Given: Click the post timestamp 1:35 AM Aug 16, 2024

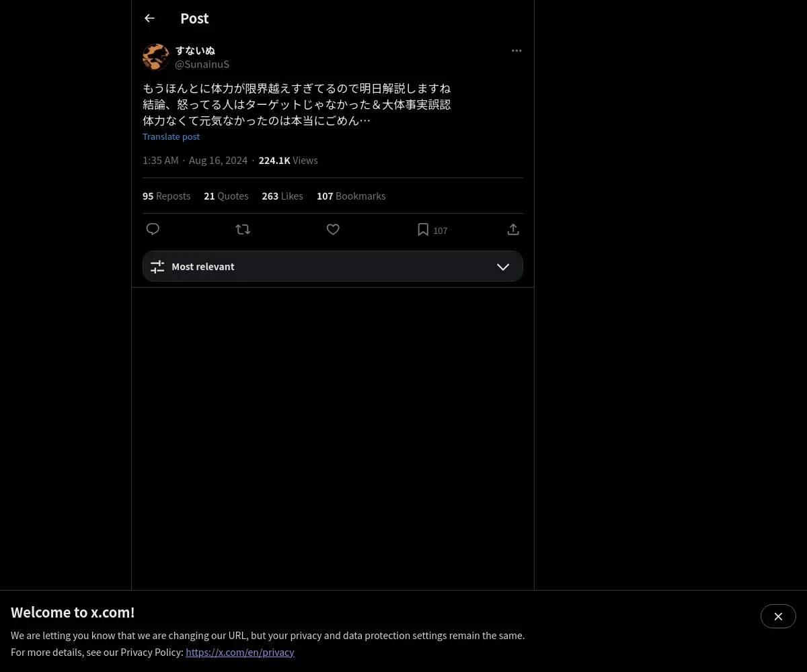Looking at the screenshot, I should (195, 160).
